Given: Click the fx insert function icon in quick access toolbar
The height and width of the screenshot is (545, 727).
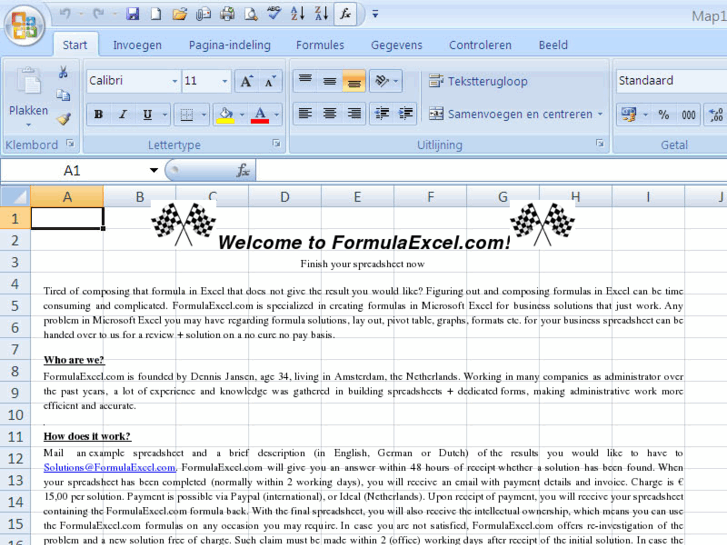Looking at the screenshot, I should 345,14.
